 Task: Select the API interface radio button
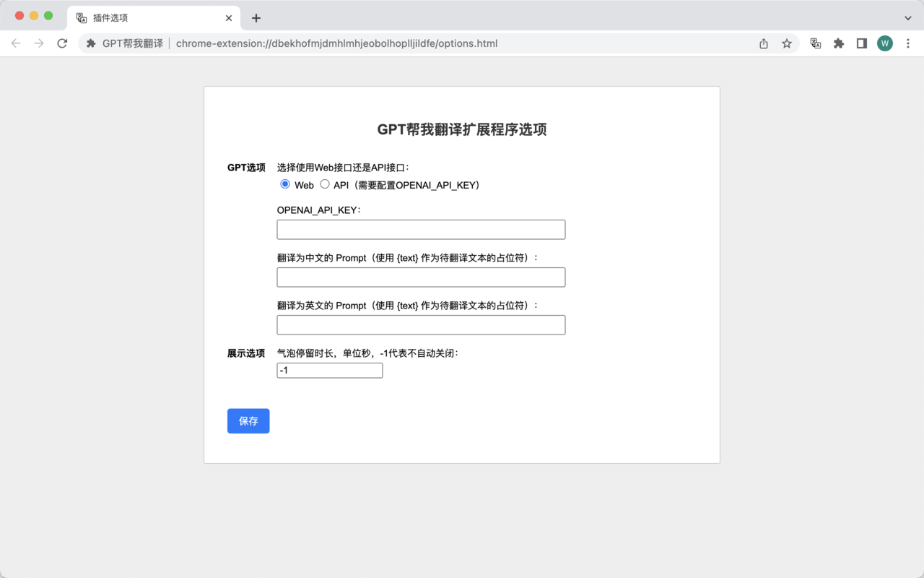click(x=325, y=184)
